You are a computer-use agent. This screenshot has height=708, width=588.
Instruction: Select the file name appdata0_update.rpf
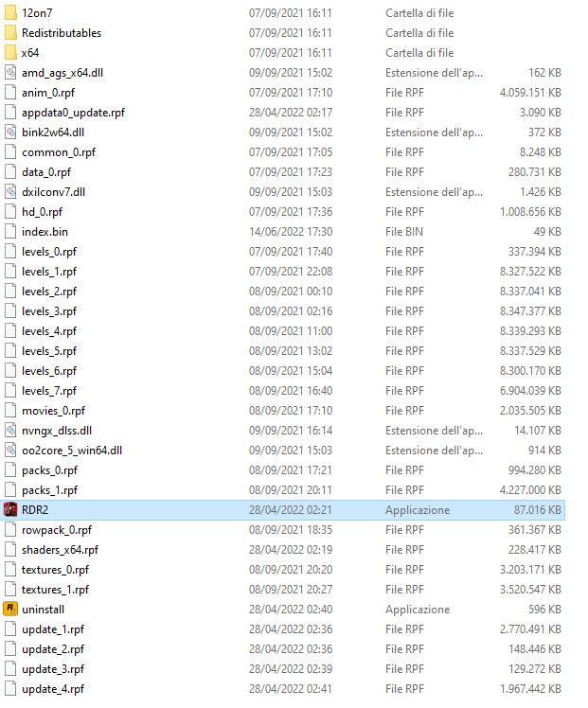click(73, 113)
